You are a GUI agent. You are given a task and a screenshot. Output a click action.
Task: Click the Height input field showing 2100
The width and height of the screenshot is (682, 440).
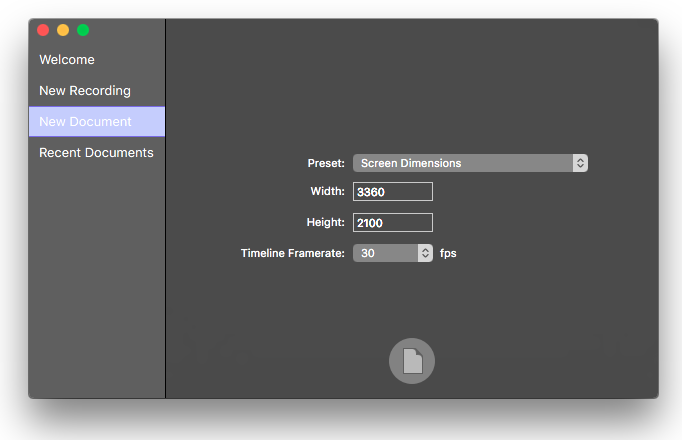point(393,222)
